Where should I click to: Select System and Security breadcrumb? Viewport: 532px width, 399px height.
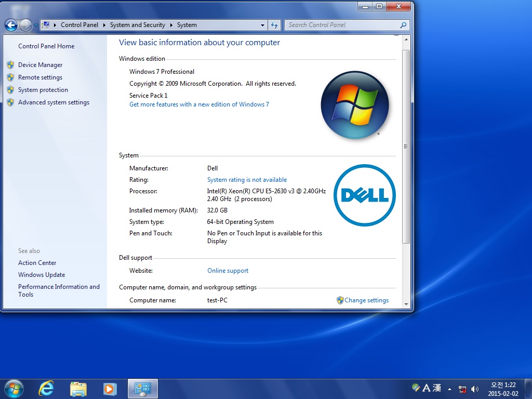tap(137, 25)
